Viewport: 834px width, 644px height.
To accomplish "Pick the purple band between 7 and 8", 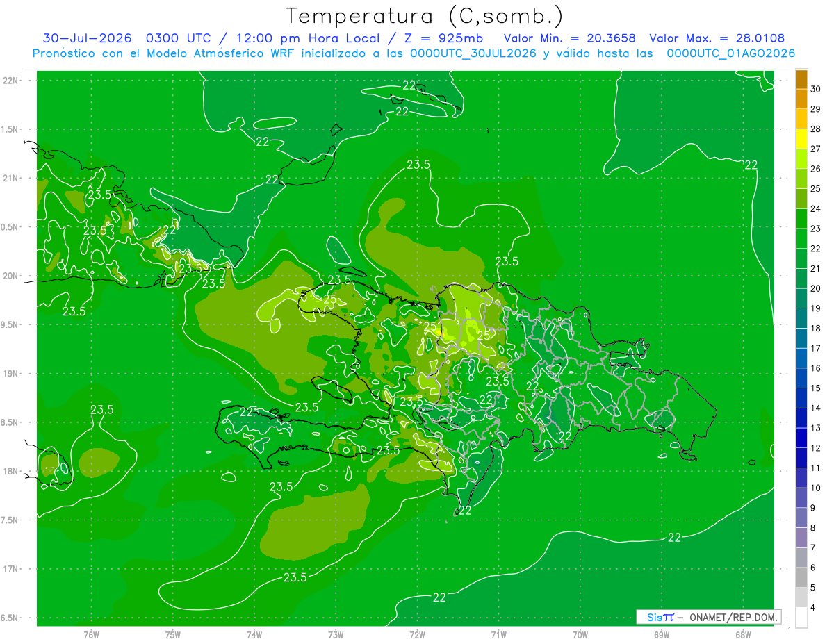I will (x=801, y=538).
